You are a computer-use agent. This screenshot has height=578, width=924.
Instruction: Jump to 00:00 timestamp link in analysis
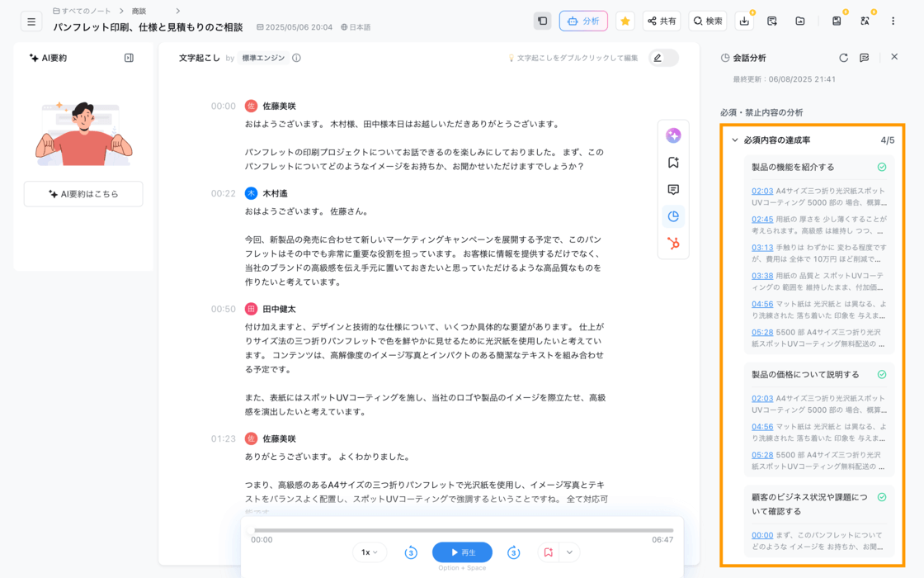[x=762, y=536]
